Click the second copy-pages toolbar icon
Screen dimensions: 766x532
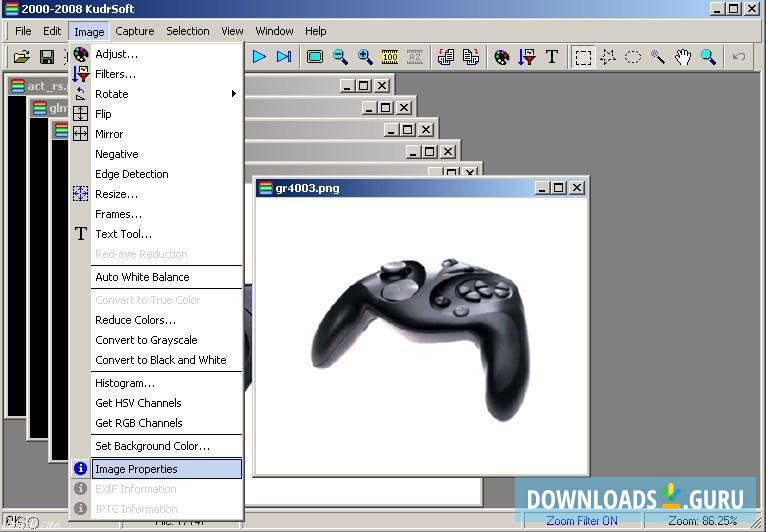pos(470,57)
